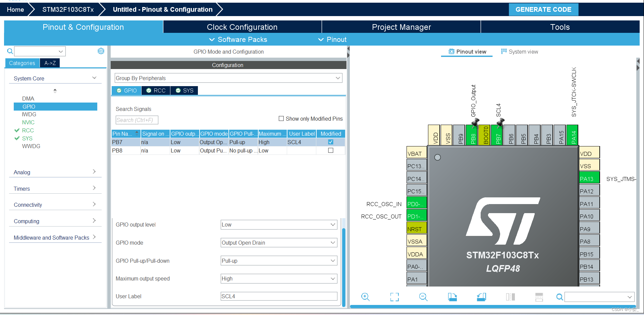Select the PB8 pin on chip
The image size is (644, 315).
tap(471, 135)
